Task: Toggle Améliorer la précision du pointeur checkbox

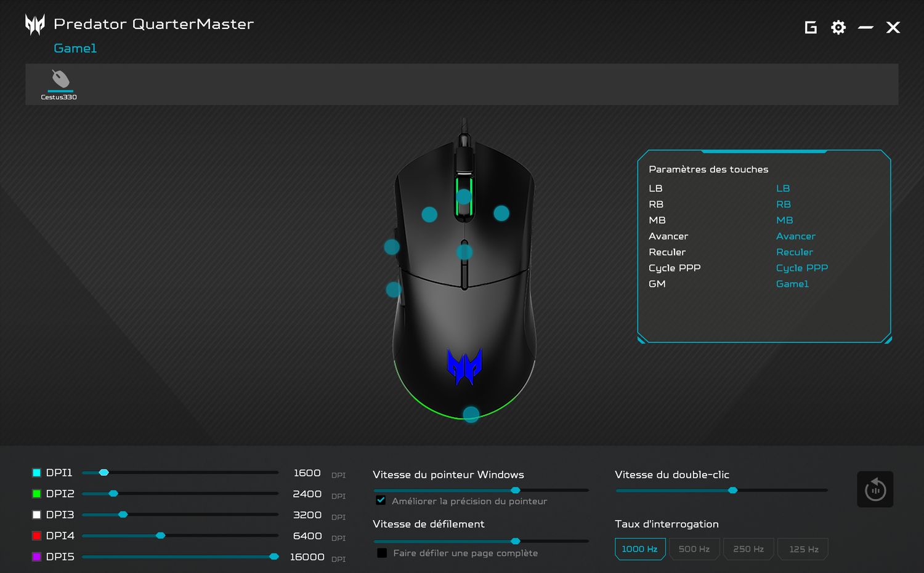Action: [x=381, y=500]
